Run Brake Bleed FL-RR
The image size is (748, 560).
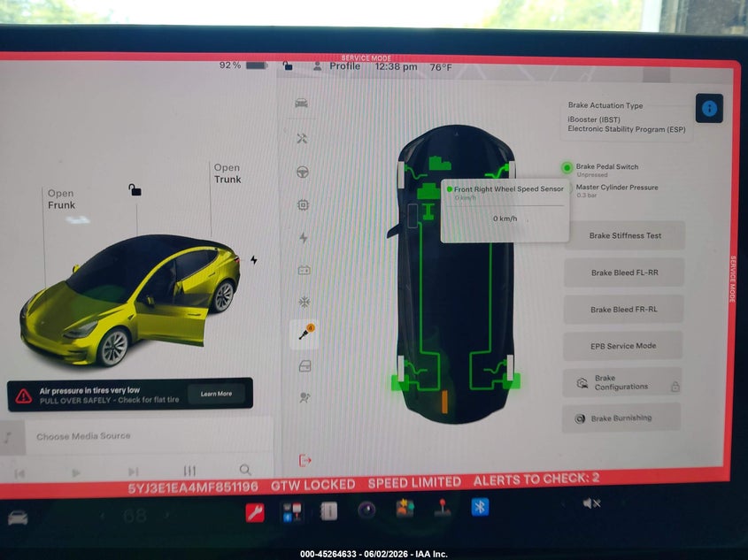[624, 272]
